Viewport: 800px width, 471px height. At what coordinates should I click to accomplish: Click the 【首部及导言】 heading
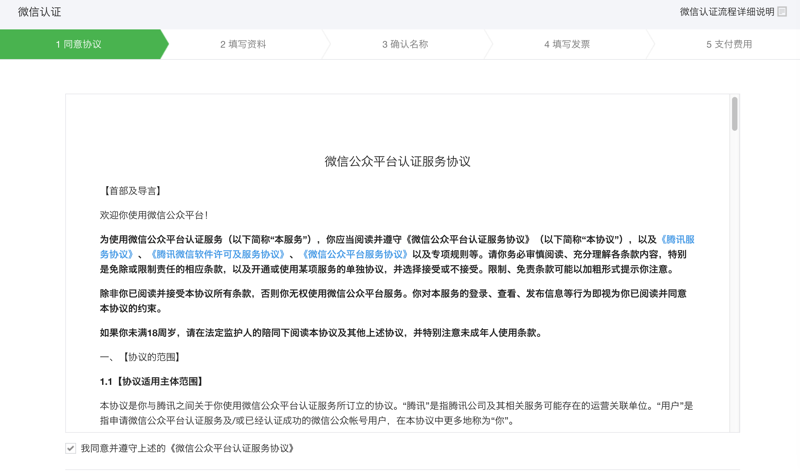pyautogui.click(x=132, y=191)
